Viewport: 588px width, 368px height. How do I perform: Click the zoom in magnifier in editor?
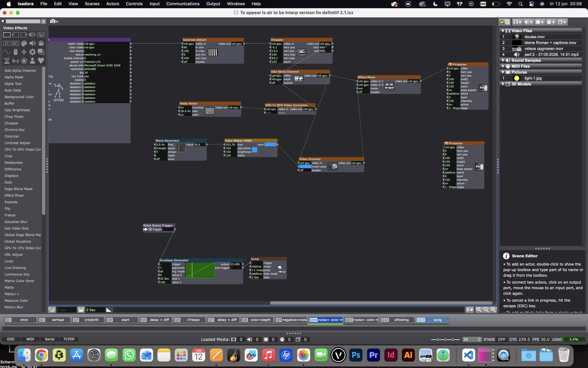tap(493, 310)
